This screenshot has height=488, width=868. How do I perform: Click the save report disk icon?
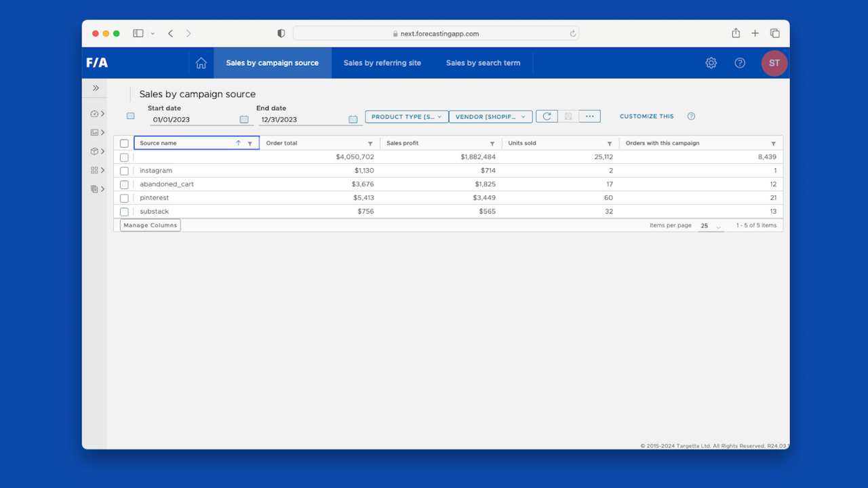click(568, 117)
